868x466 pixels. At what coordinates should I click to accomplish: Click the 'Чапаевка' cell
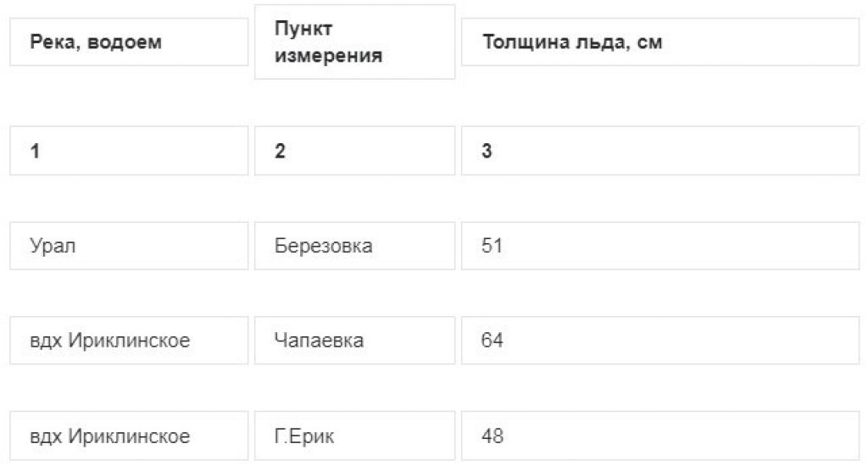click(x=354, y=341)
